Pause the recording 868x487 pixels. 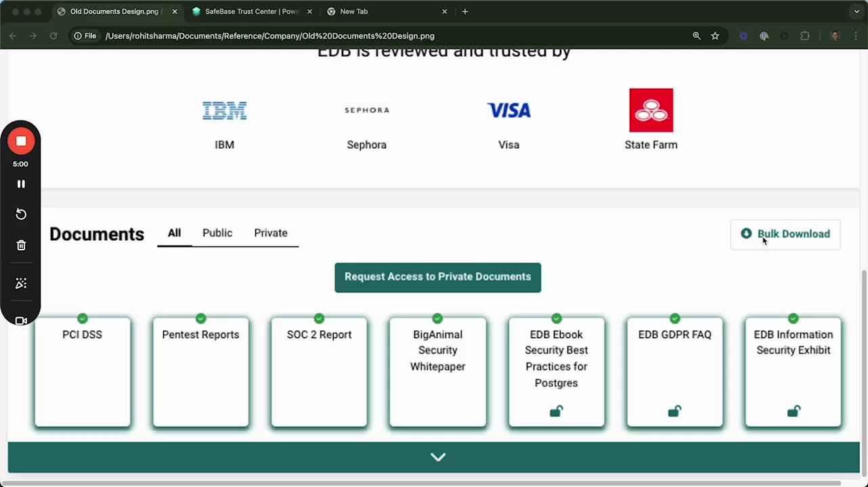coord(21,184)
